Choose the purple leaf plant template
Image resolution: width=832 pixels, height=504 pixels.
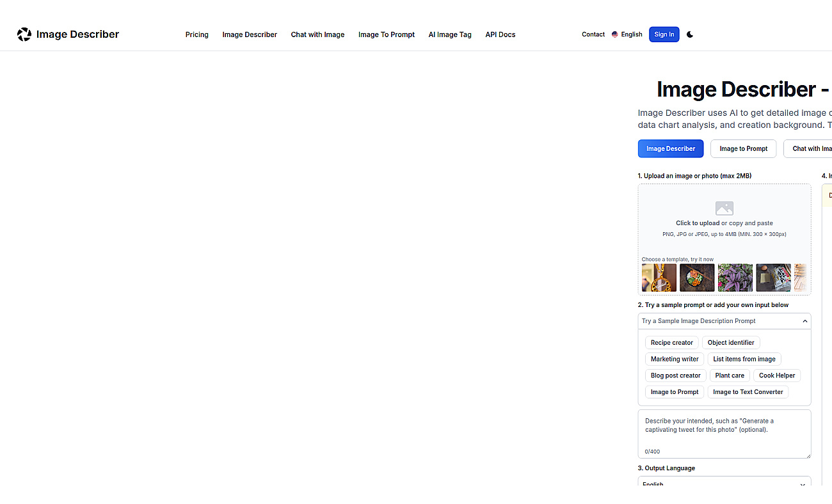[735, 278]
